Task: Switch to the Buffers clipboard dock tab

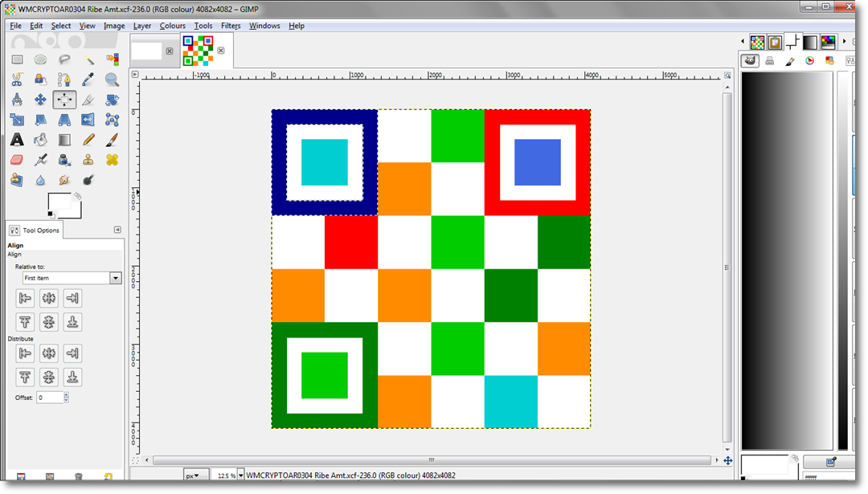Action: [775, 42]
